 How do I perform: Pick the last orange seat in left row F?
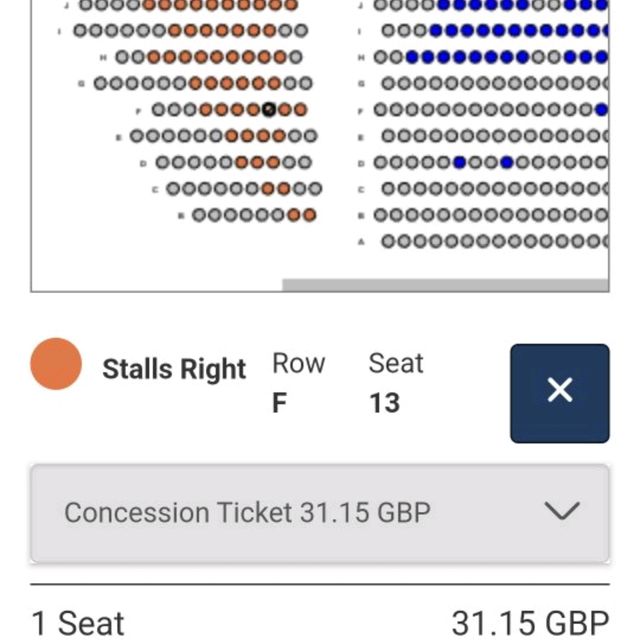coord(300,109)
